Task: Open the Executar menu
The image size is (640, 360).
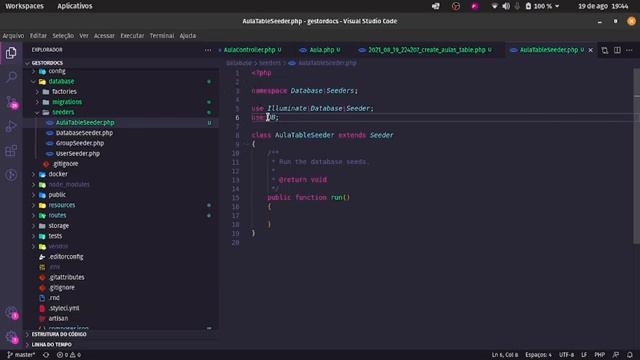Action: pyautogui.click(x=132, y=36)
